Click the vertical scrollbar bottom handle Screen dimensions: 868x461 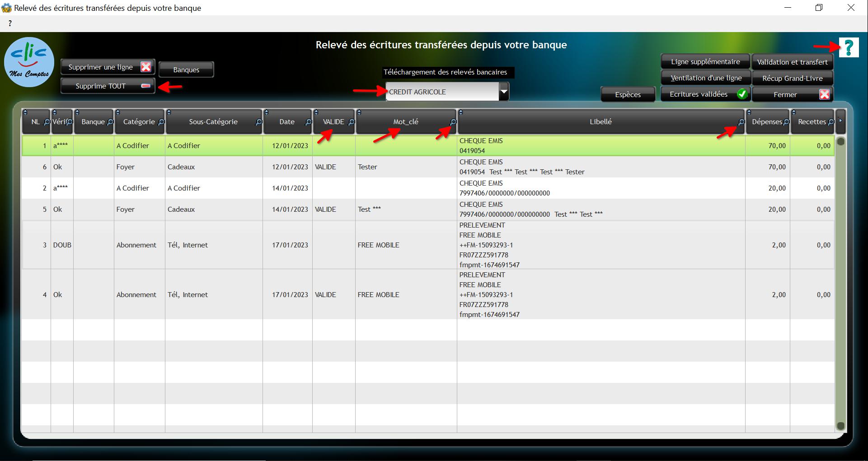point(840,426)
